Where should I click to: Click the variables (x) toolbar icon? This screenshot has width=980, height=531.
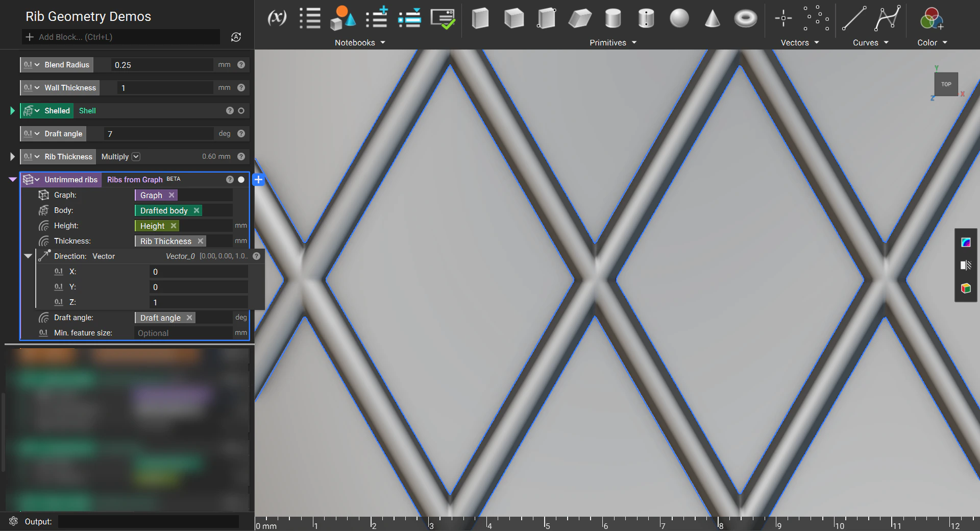tap(277, 18)
